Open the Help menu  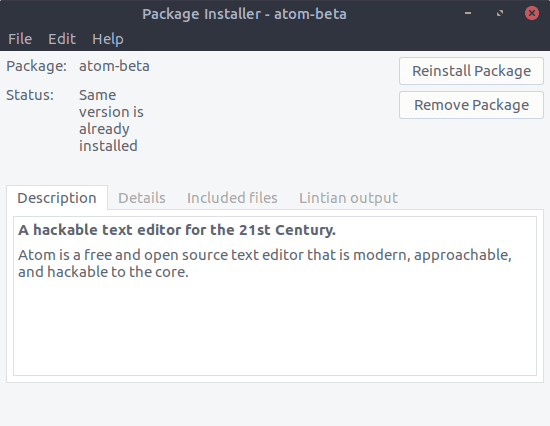(x=108, y=39)
